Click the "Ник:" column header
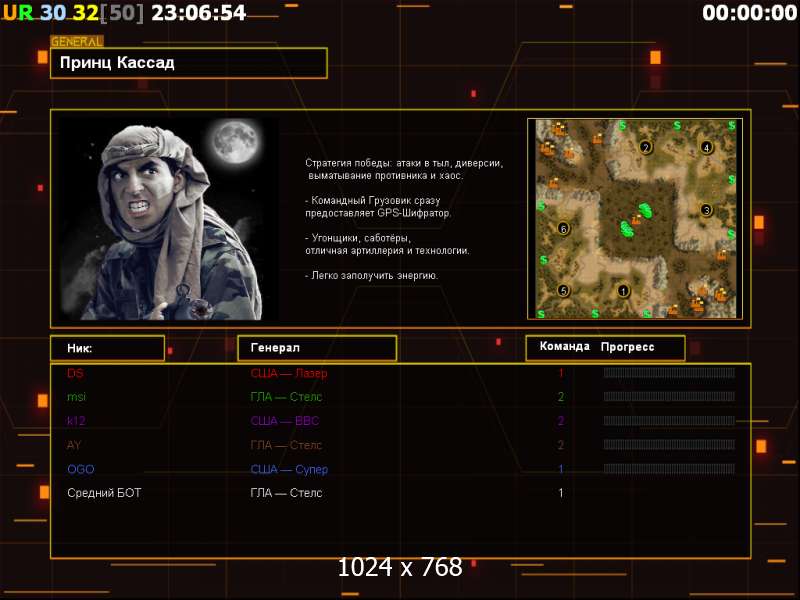800x600 pixels. coord(108,348)
